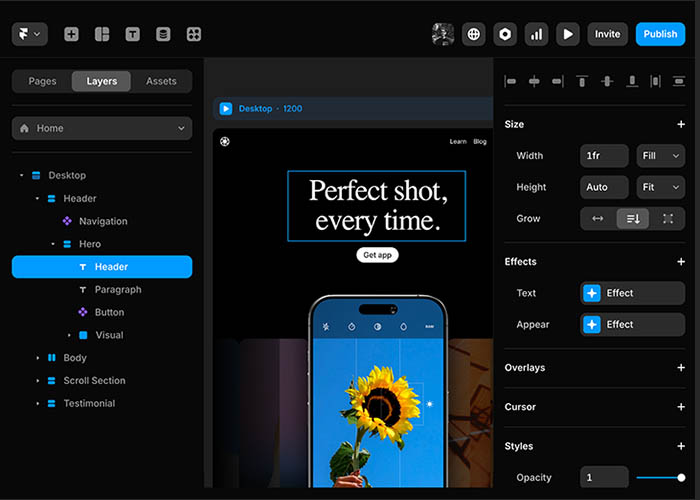The height and width of the screenshot is (500, 700).
Task: Switch to the Assets tab
Action: (161, 81)
